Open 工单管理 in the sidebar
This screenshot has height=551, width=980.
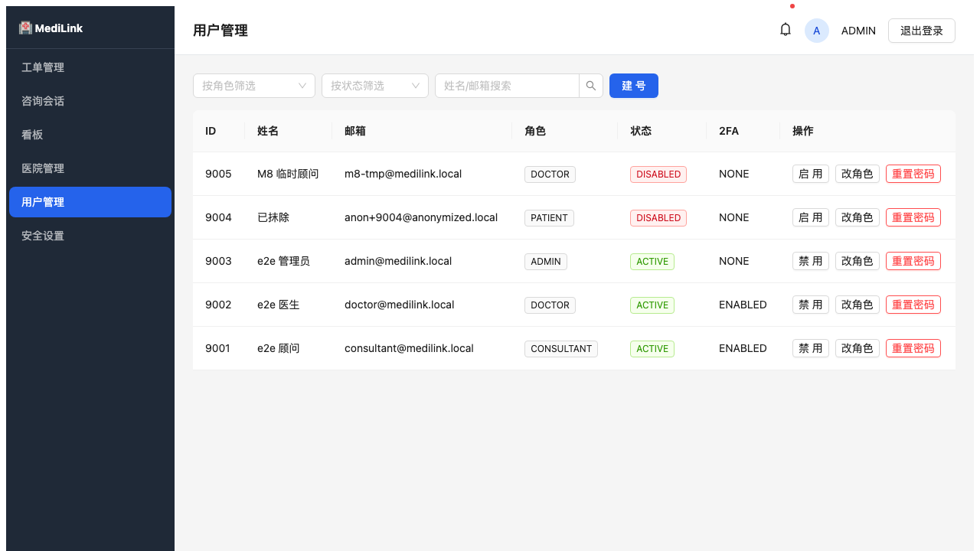click(x=90, y=67)
